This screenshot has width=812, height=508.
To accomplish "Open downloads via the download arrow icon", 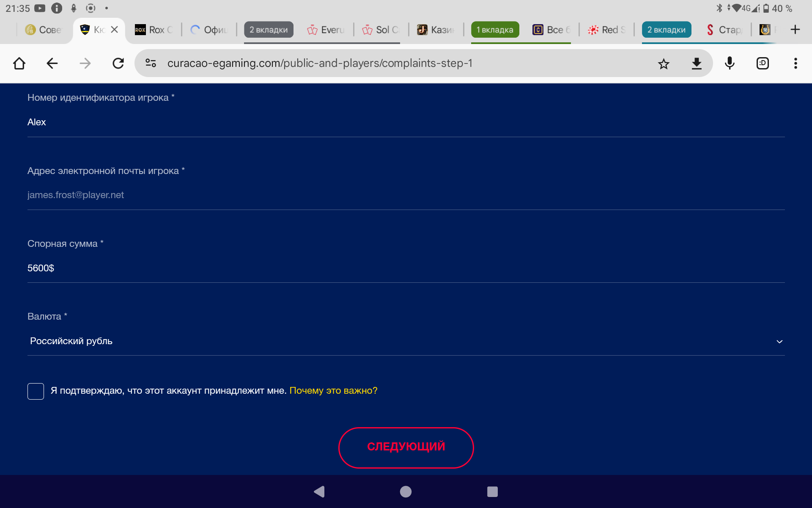I will (x=697, y=63).
